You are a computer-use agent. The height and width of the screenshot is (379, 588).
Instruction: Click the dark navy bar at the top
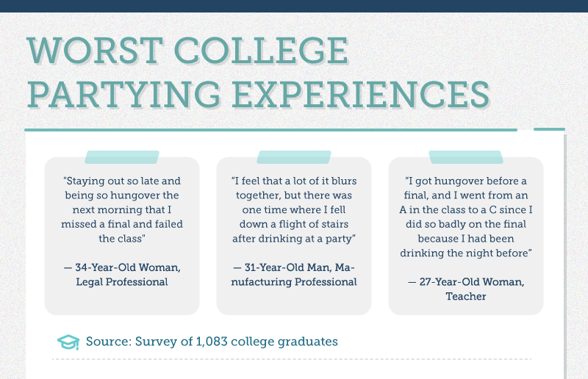294,6
